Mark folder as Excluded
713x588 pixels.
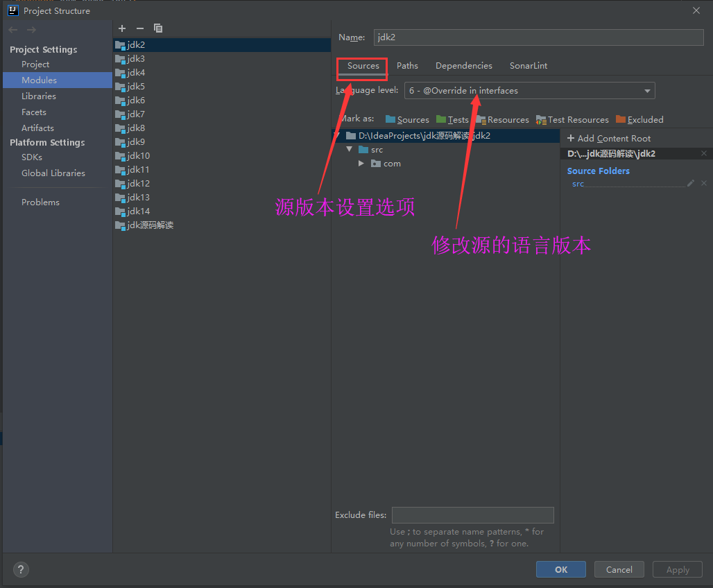click(x=639, y=119)
